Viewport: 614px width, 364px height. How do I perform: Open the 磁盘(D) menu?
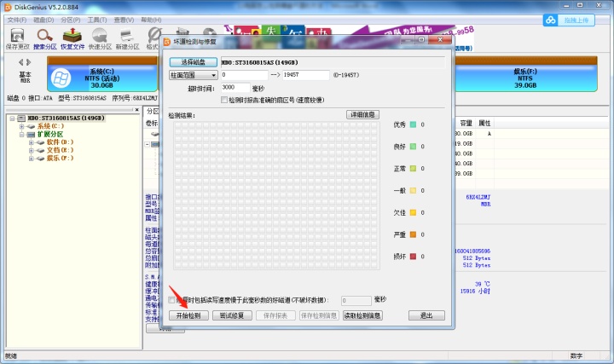pos(43,20)
